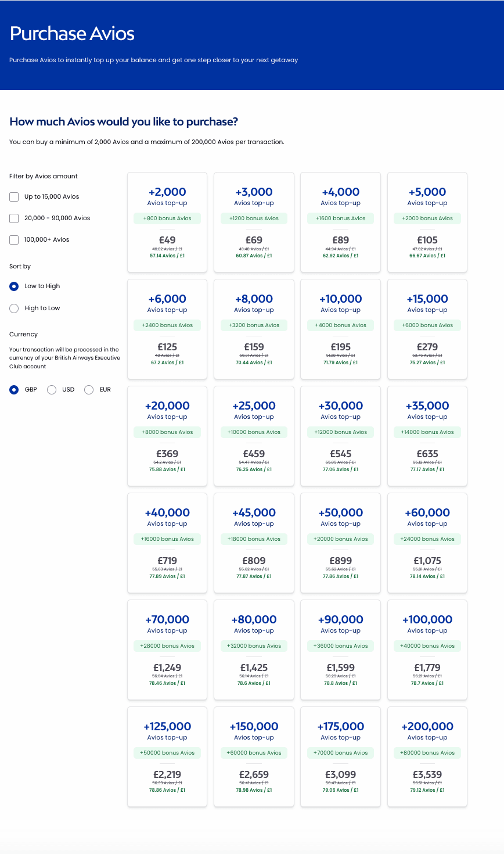Choose the +2,000 Avios top-up card
Image resolution: width=504 pixels, height=854 pixels.
point(167,222)
